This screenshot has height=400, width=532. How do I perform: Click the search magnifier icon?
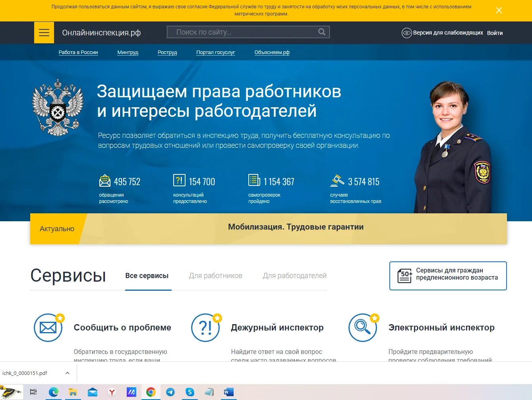click(x=322, y=32)
